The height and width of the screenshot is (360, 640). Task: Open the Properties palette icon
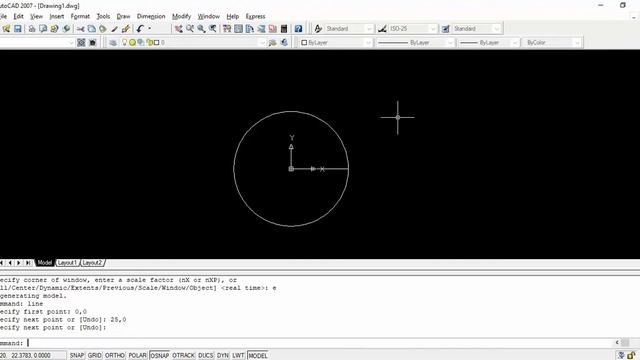pos(227,29)
